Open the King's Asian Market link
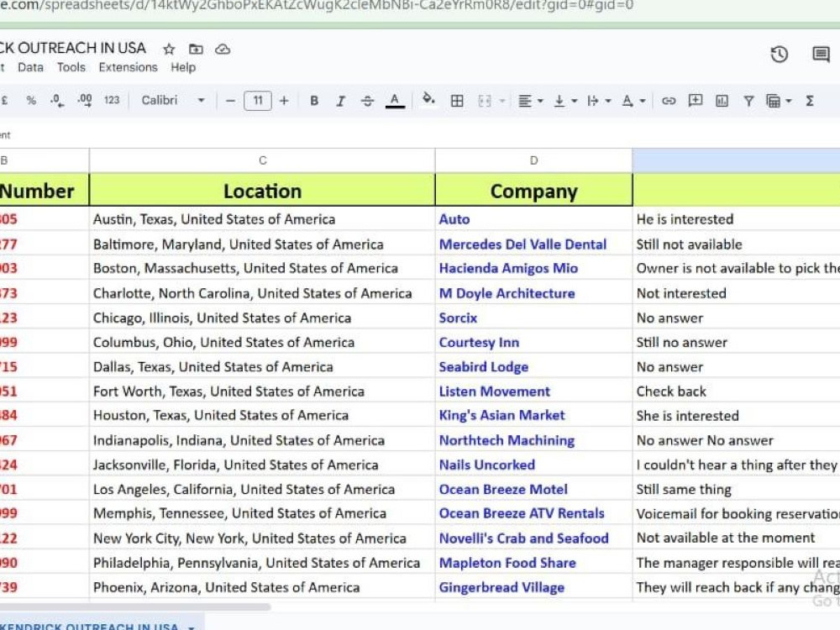Screen dimensions: 840x630 click(x=501, y=415)
